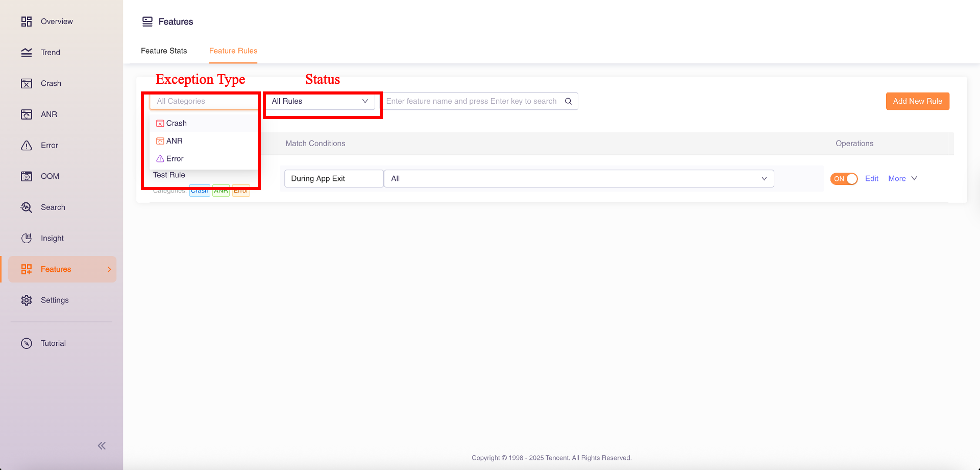
Task: Open the OOM sidebar icon
Action: point(27,176)
